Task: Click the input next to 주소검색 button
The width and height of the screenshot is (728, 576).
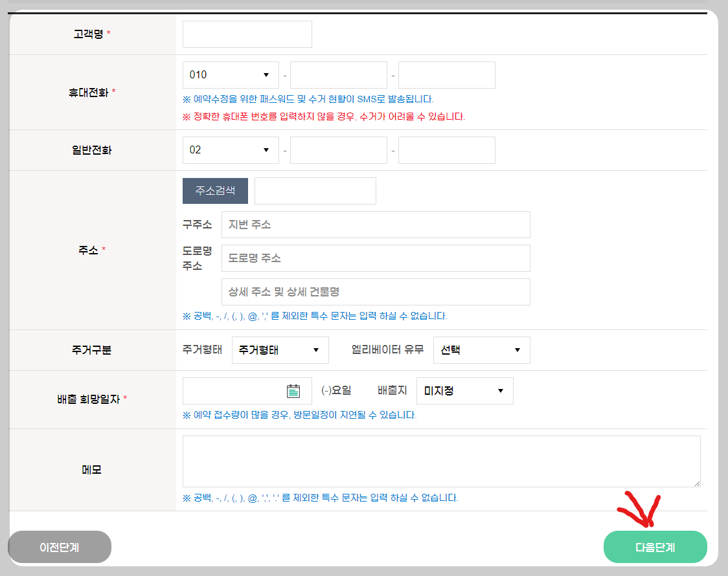Action: 315,191
